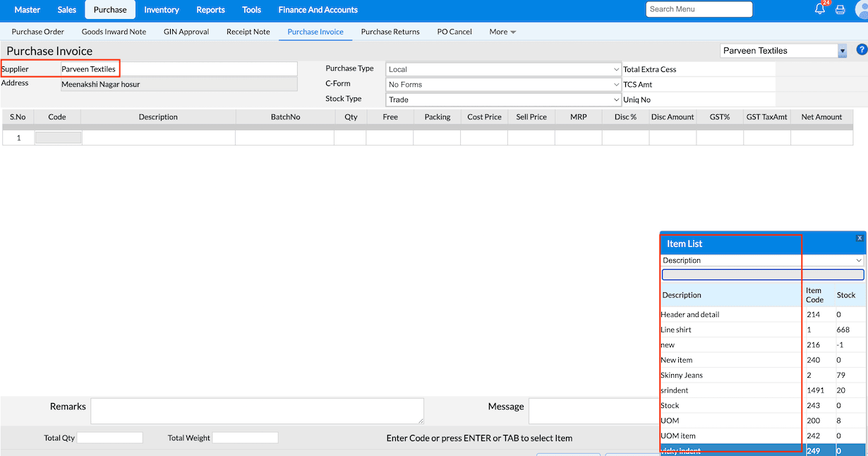Click the Supplier input field

click(179, 69)
